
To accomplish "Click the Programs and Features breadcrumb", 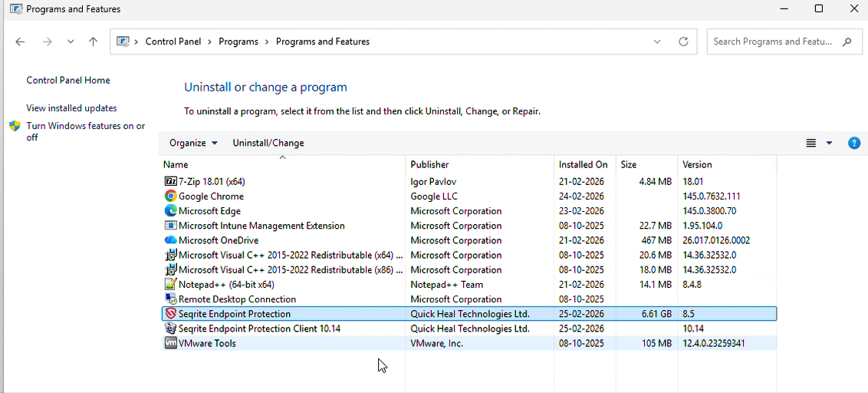I will 323,41.
